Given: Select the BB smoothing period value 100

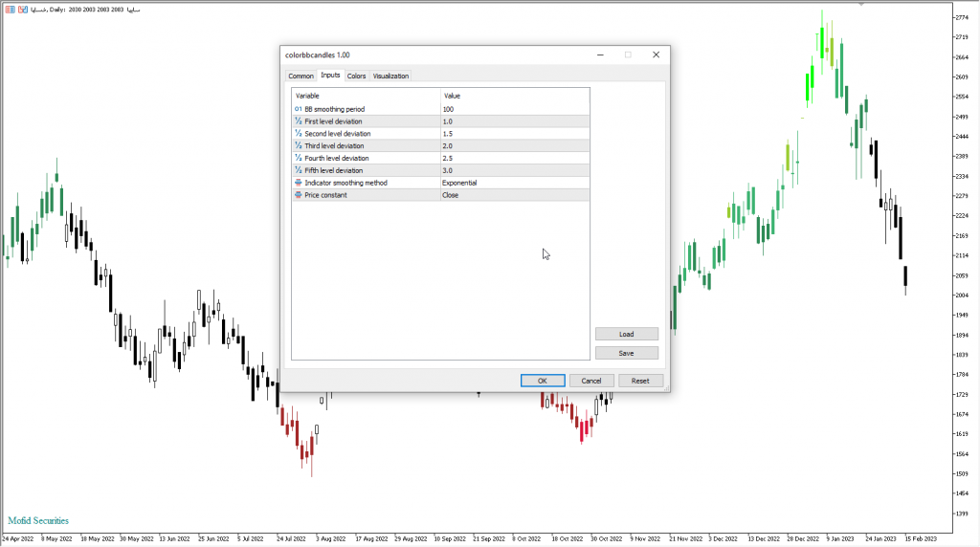Looking at the screenshot, I should pyautogui.click(x=514, y=109).
